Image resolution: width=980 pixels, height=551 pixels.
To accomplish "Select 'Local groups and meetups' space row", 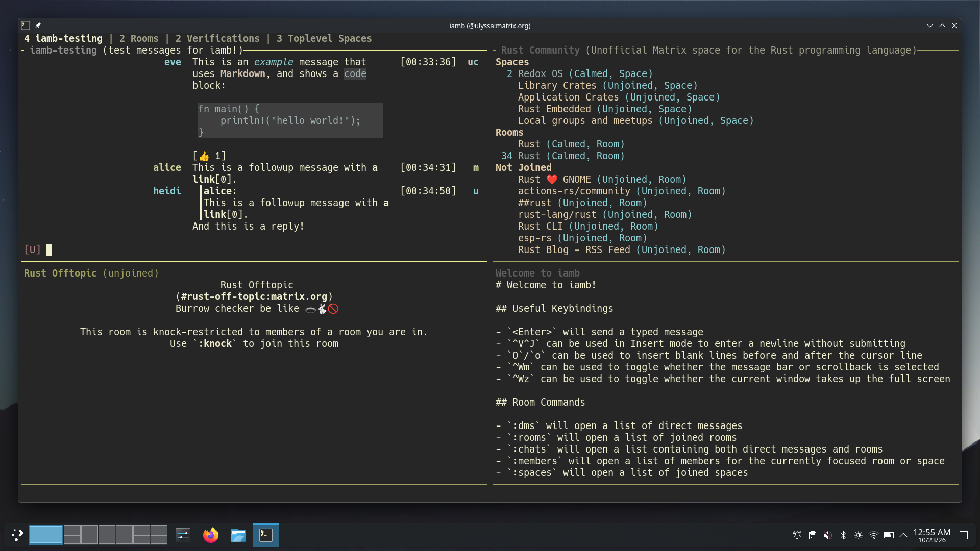I will 635,121.
